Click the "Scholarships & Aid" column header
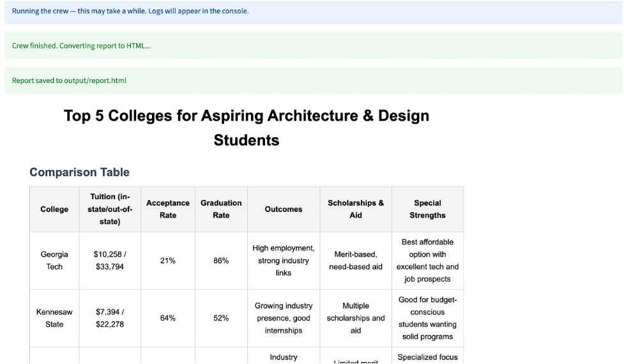This screenshot has height=364, width=624. tap(356, 209)
